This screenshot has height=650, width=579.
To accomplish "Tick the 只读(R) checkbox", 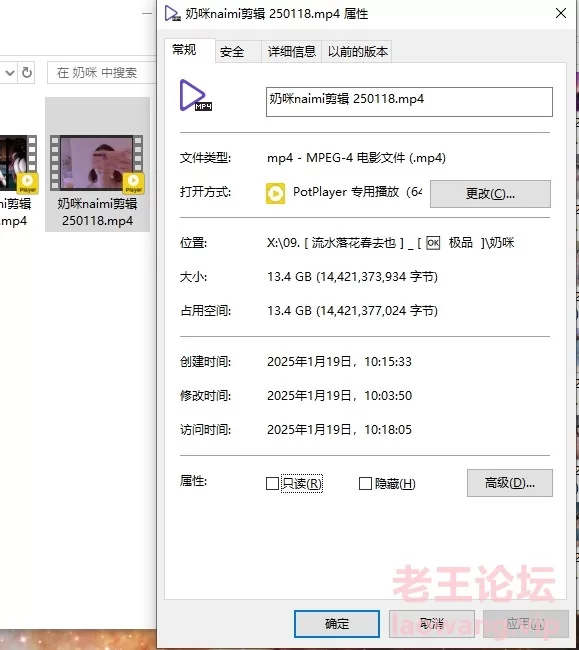I will click(272, 483).
